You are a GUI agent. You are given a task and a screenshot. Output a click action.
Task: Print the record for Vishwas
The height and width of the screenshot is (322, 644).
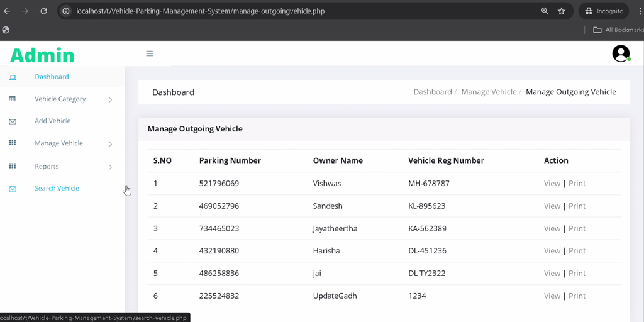577,183
